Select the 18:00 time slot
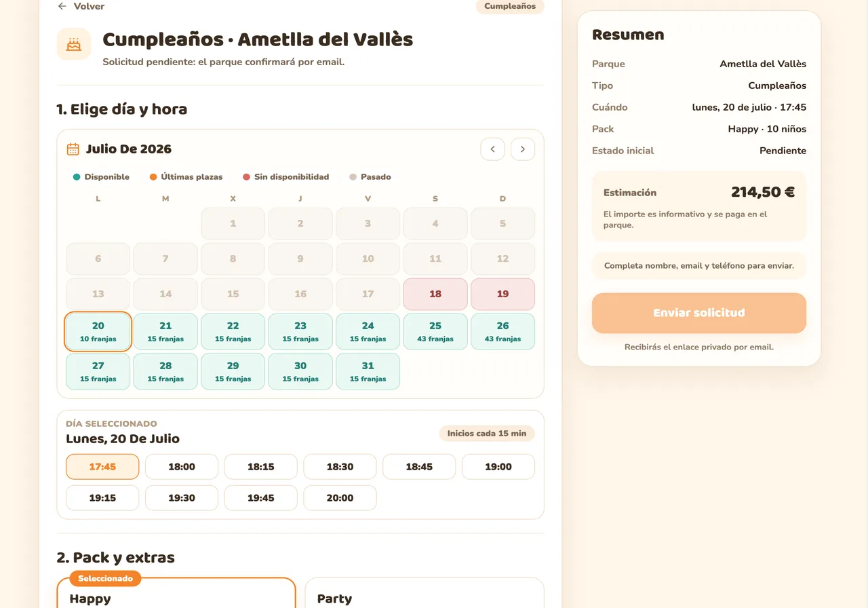 pyautogui.click(x=182, y=467)
